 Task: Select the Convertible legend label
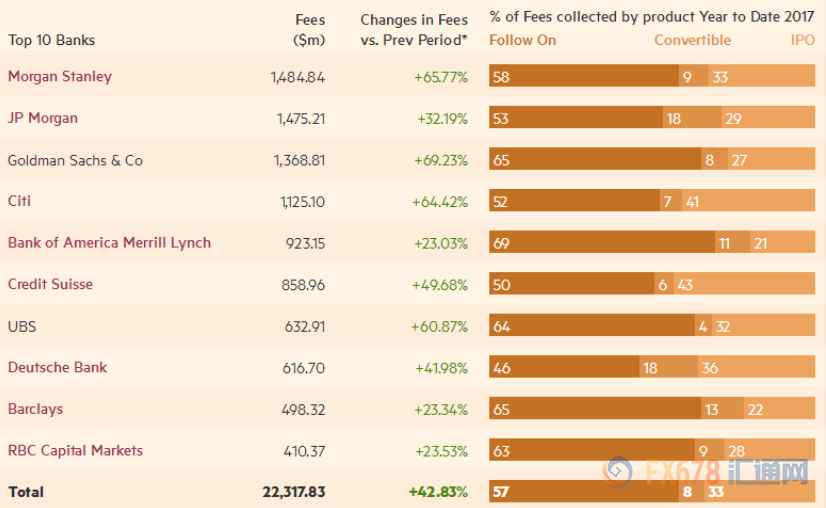coord(692,41)
